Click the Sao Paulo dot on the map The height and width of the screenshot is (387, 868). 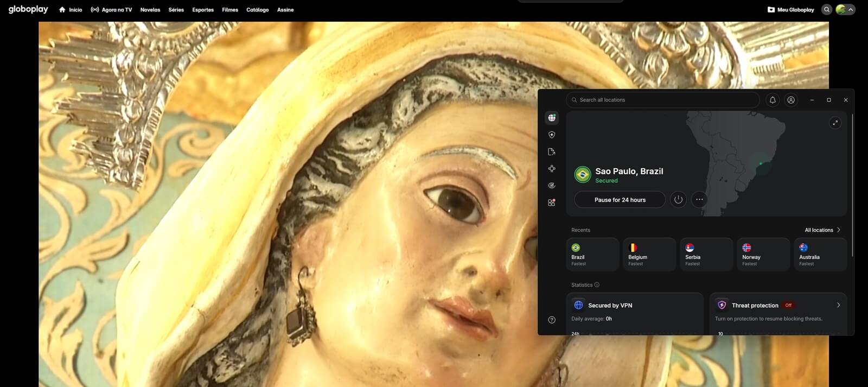(761, 163)
